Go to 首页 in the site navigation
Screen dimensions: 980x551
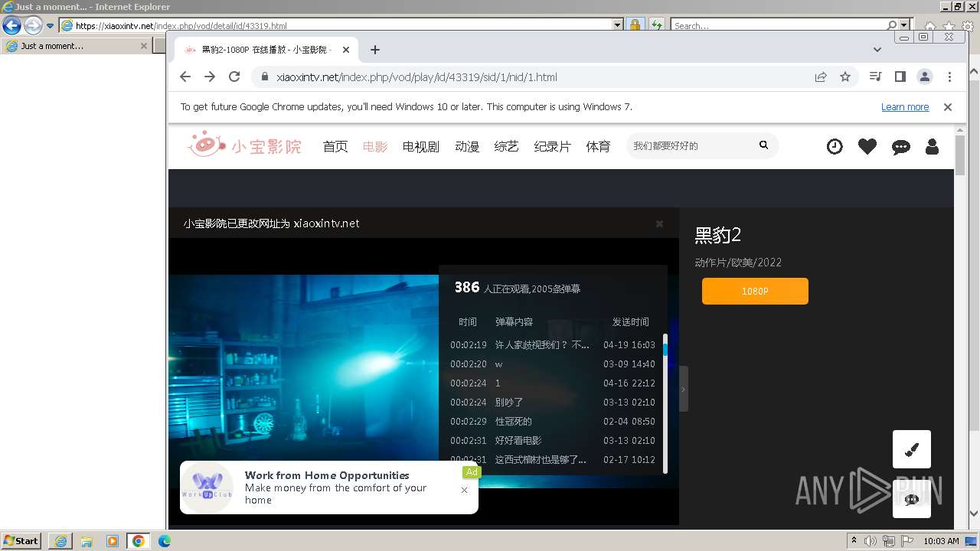(335, 146)
